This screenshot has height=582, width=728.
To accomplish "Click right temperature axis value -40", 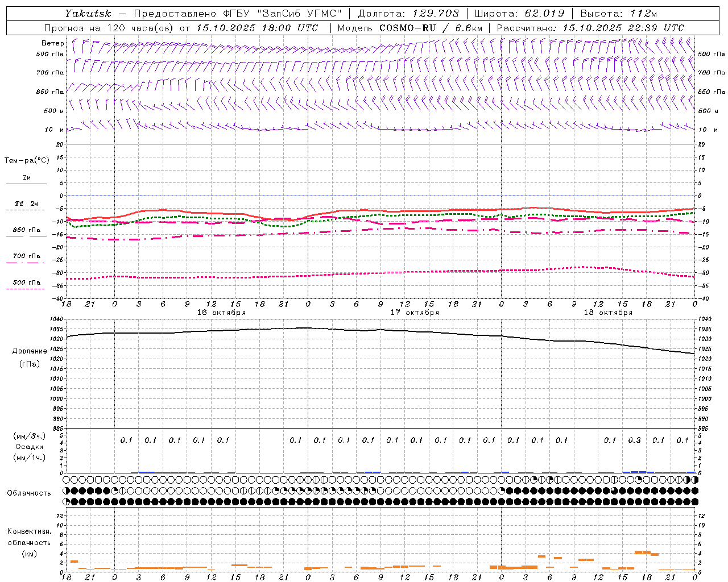I will click(x=702, y=298).
